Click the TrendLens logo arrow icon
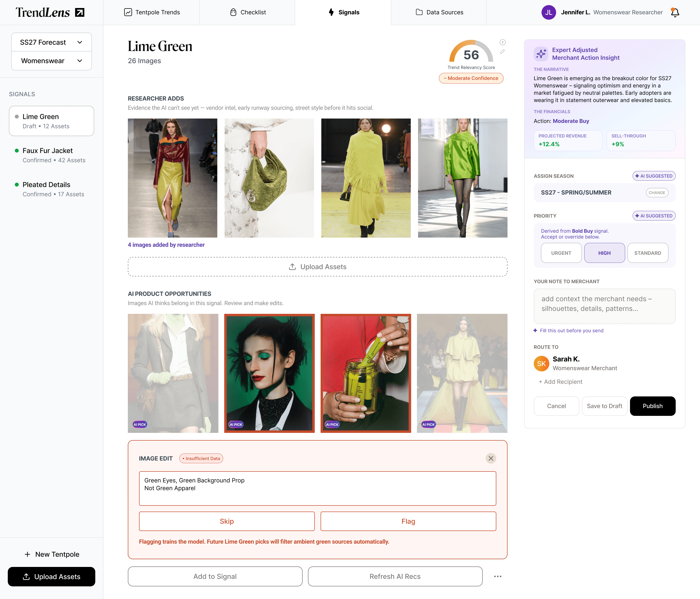The image size is (700, 599). pyautogui.click(x=80, y=12)
